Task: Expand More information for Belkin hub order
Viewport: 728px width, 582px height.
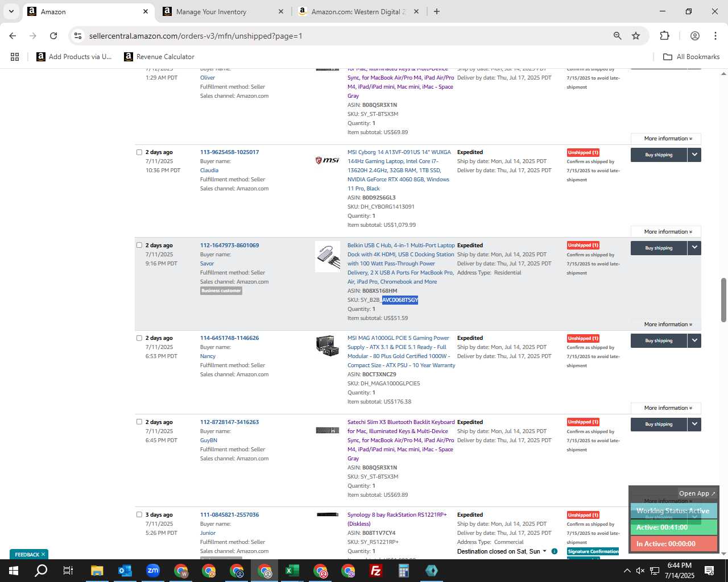Action: coord(665,325)
